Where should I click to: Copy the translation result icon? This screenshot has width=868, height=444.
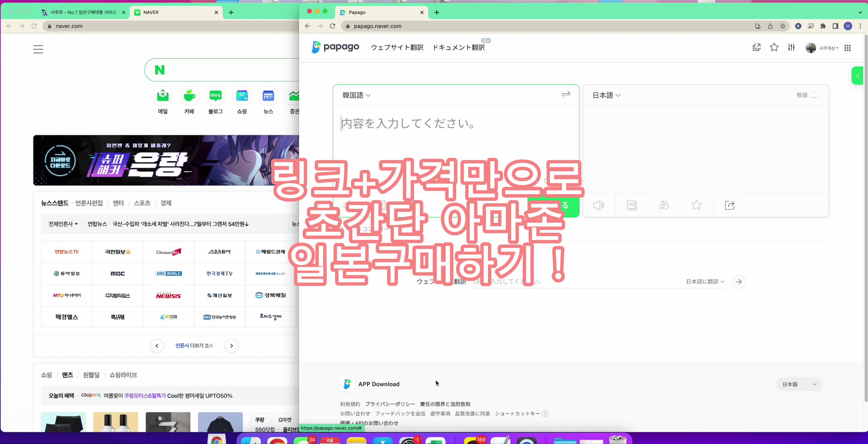click(x=632, y=205)
